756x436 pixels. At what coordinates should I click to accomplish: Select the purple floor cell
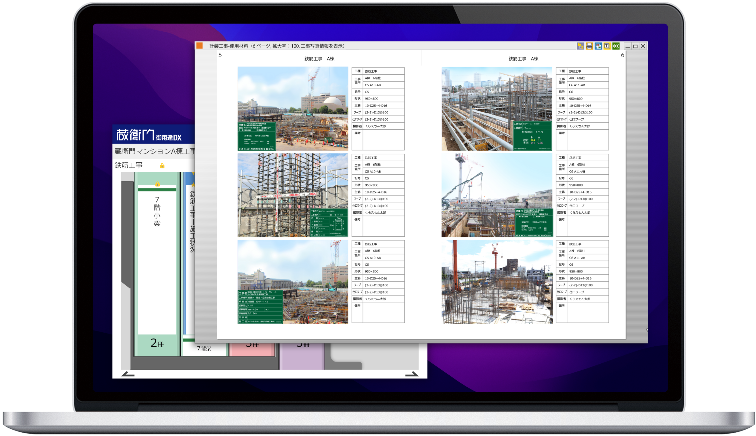tap(296, 352)
